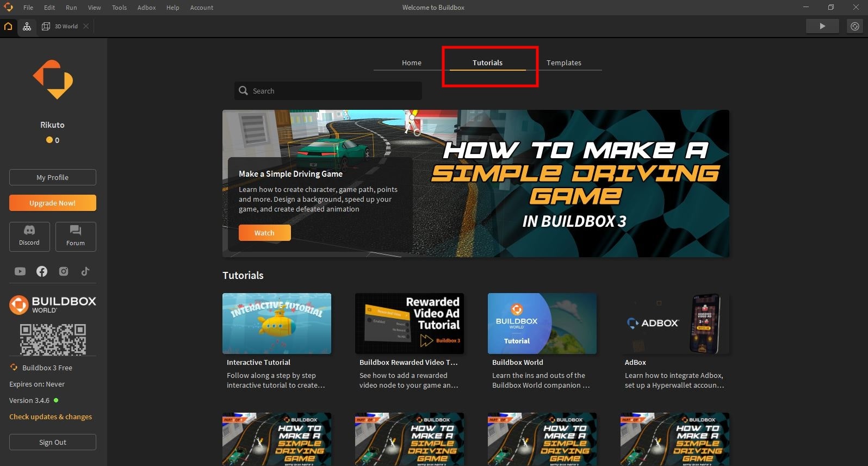Switch to the Templates tab
This screenshot has height=466, width=868.
click(563, 63)
